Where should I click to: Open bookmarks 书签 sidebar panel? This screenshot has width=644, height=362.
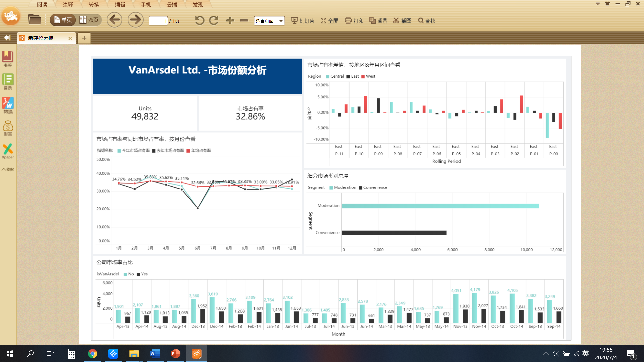[x=8, y=59]
